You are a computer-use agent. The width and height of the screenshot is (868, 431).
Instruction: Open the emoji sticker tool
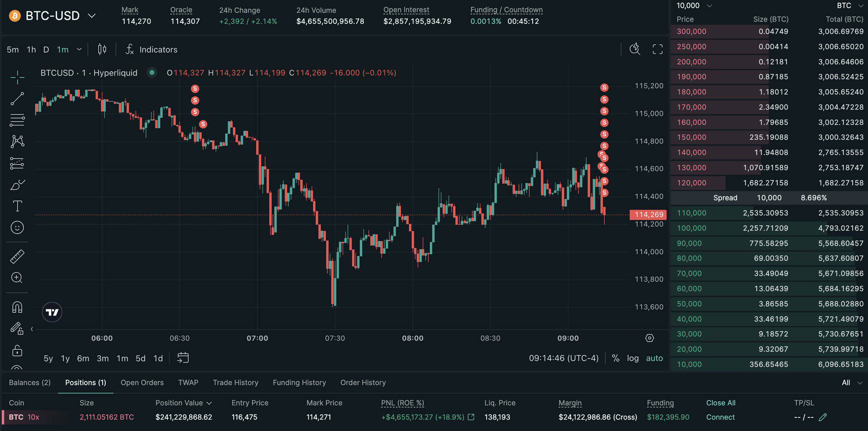(x=17, y=228)
